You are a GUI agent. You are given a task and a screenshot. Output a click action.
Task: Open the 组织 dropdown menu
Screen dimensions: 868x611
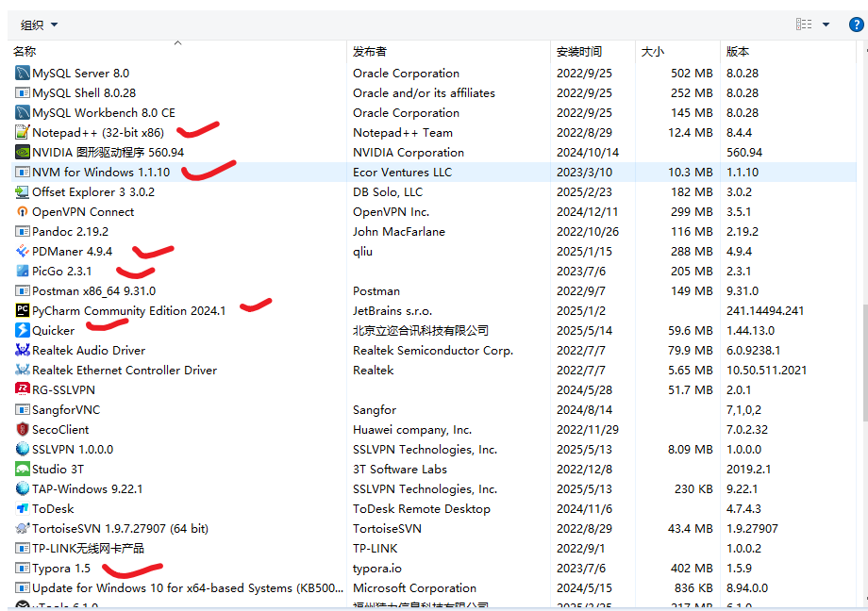39,25
